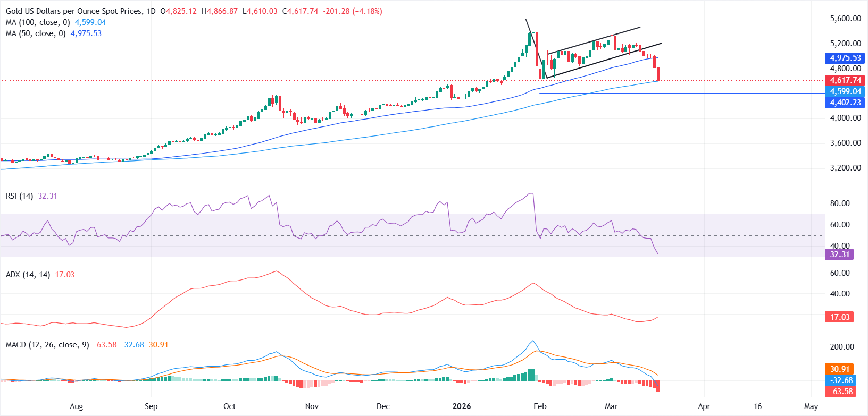Select the MA (50, close, 0) indicator label
This screenshot has height=416, width=868.
click(x=36, y=33)
